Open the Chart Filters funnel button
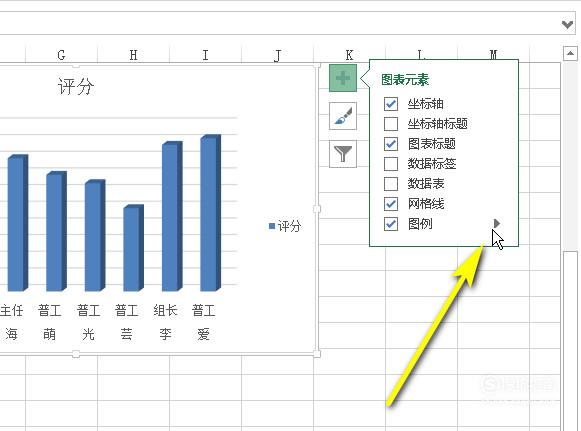 [343, 154]
